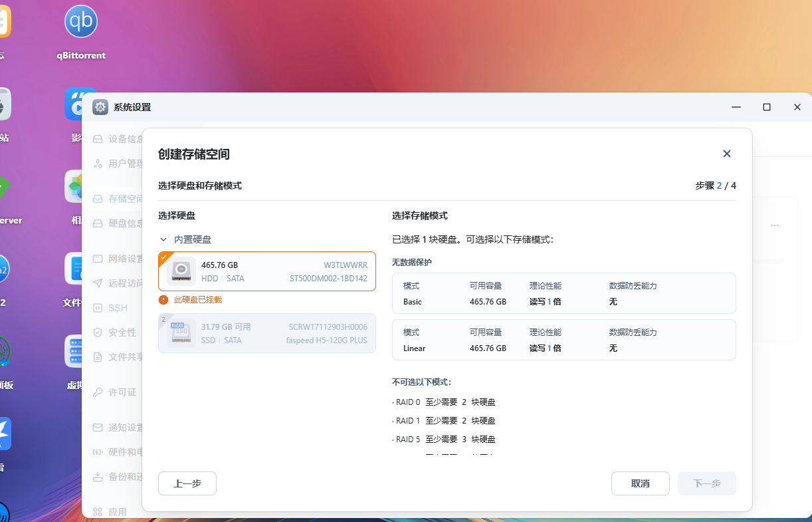Open 硬盘信息 (disk info) in sidebar

(120, 223)
